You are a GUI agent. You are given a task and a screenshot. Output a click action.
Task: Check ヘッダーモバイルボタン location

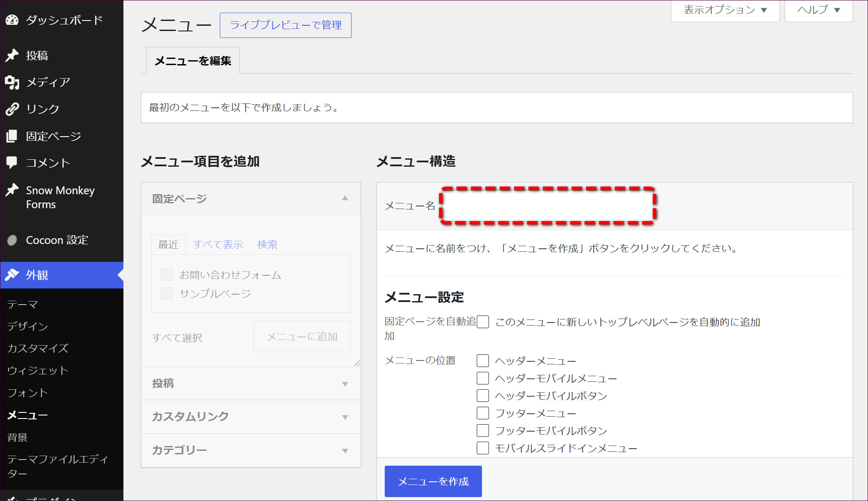click(x=483, y=396)
